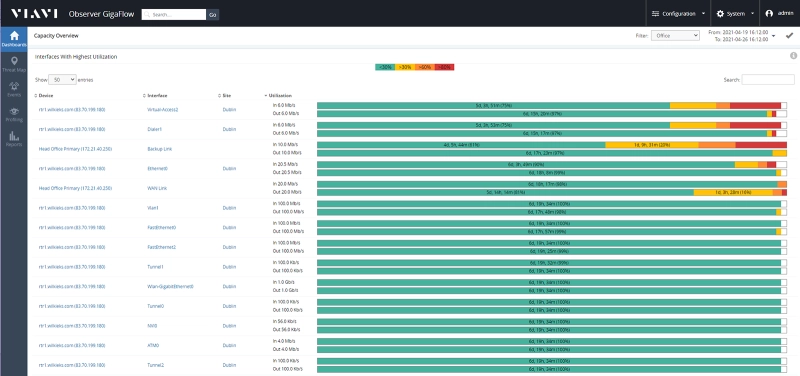800x376 pixels.
Task: Click the info icon for utilization panel
Action: pyautogui.click(x=793, y=56)
